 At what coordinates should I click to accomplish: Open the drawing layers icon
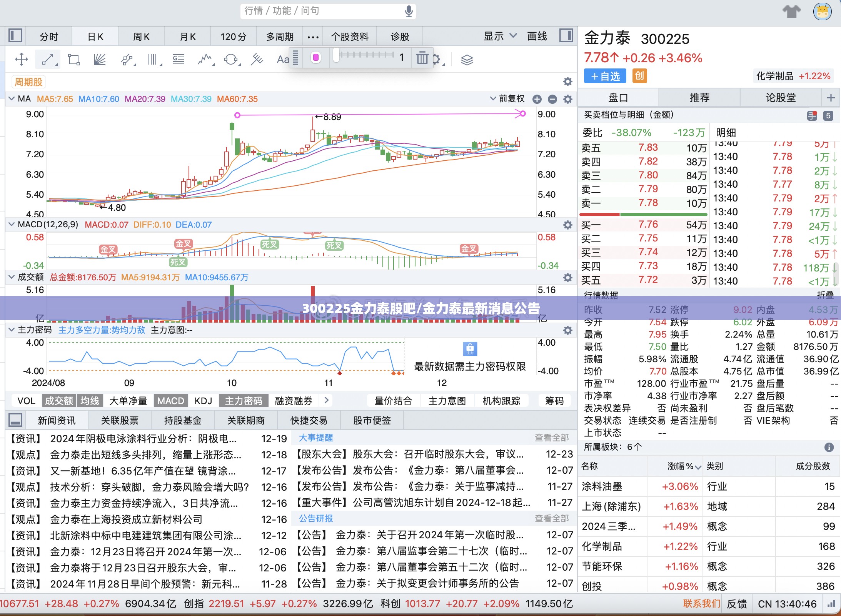[x=467, y=60]
